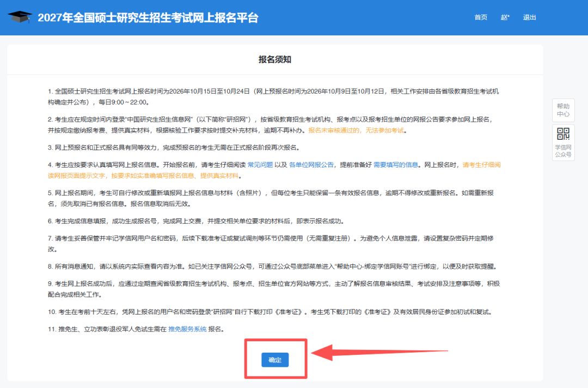Screen dimensions: 588x388
Task: Click the orange text 报名未审核通过的，无法参加考试
Action: pyautogui.click(x=356, y=131)
